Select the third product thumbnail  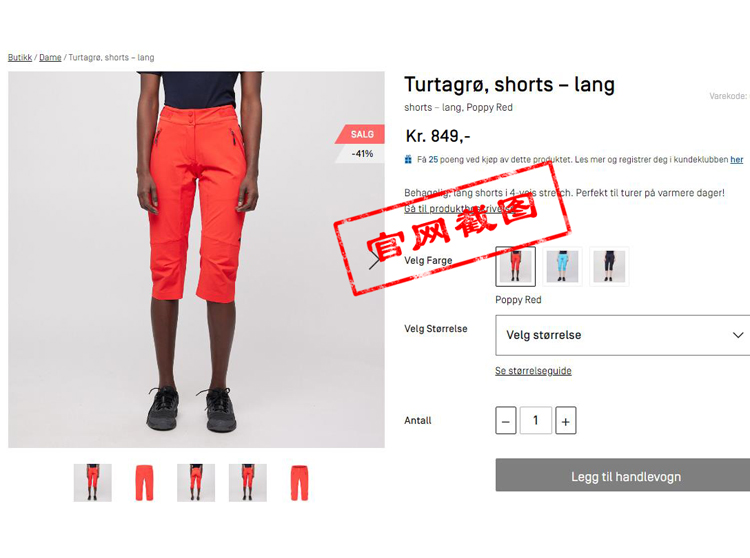pyautogui.click(x=196, y=483)
